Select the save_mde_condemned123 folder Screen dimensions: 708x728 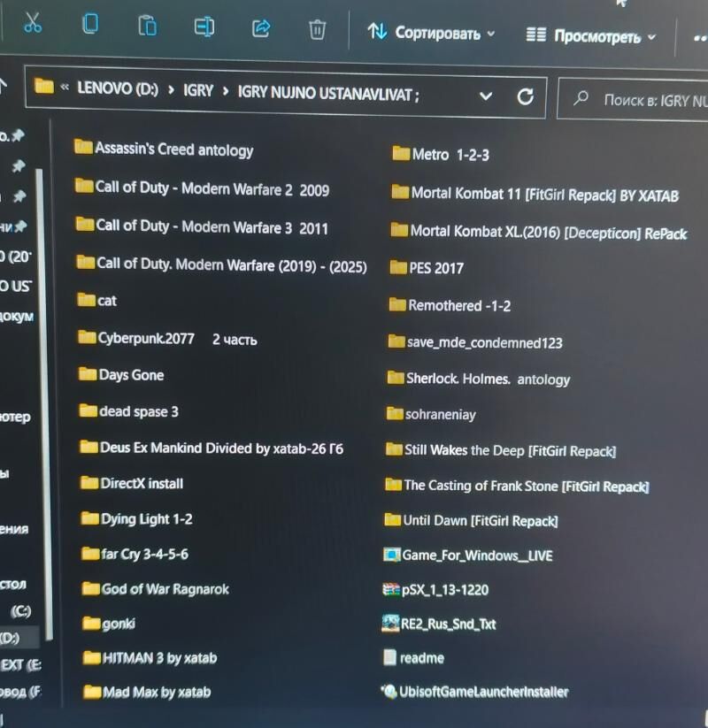[475, 342]
